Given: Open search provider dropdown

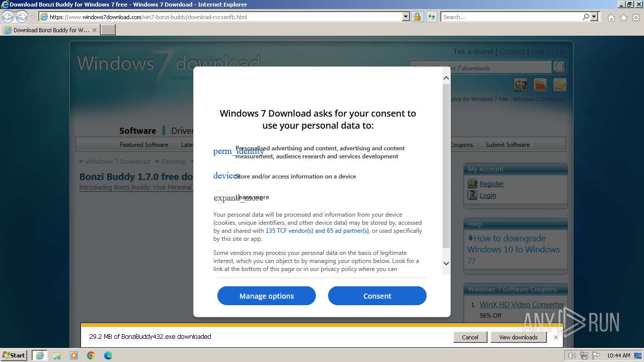Looking at the screenshot, I should click(594, 17).
